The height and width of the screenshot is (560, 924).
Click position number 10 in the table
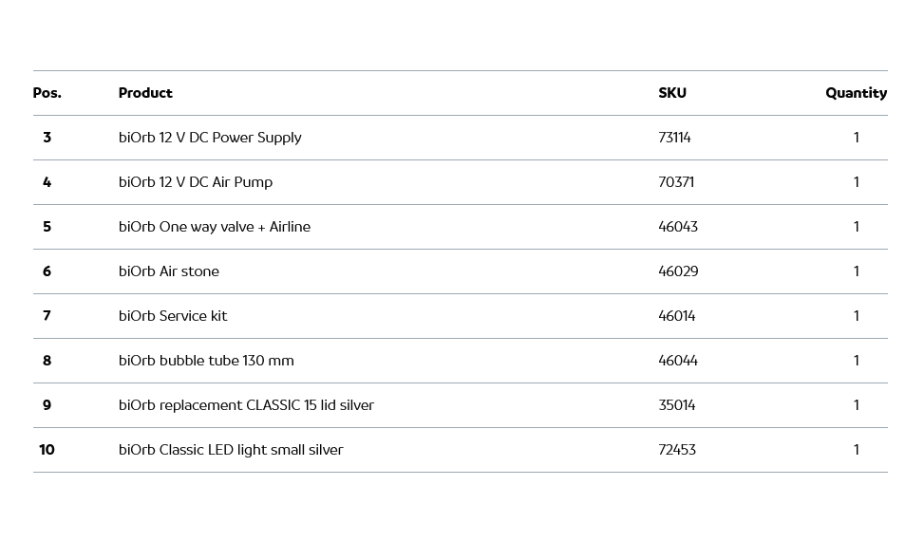47,450
